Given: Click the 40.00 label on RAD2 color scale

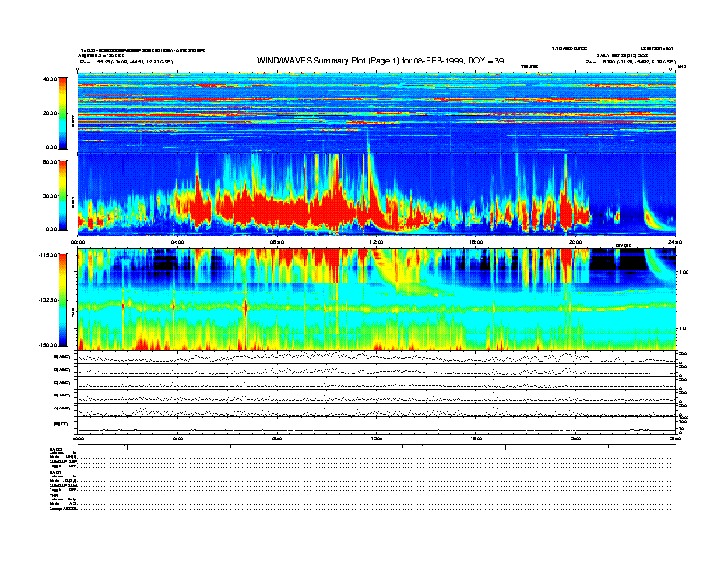Looking at the screenshot, I should [x=51, y=79].
